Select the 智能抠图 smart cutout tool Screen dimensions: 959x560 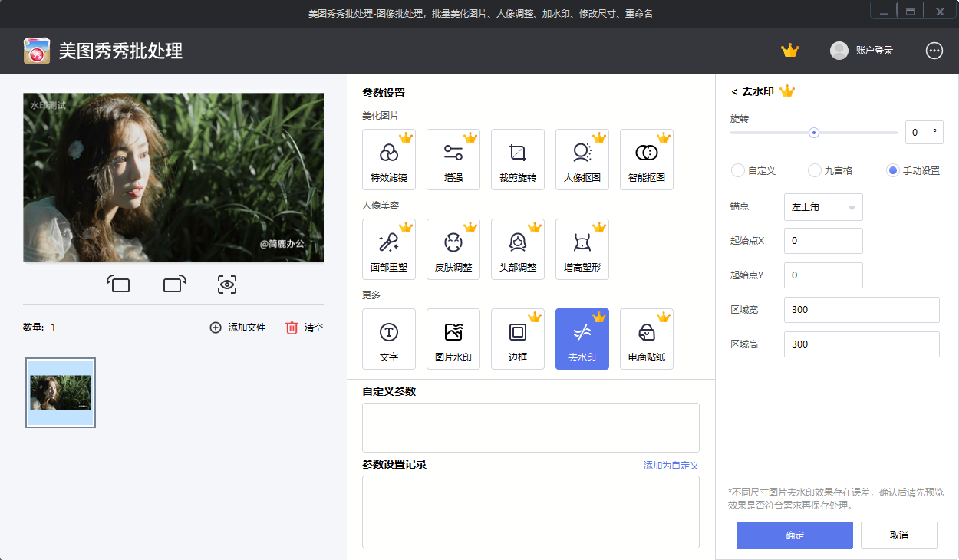647,159
